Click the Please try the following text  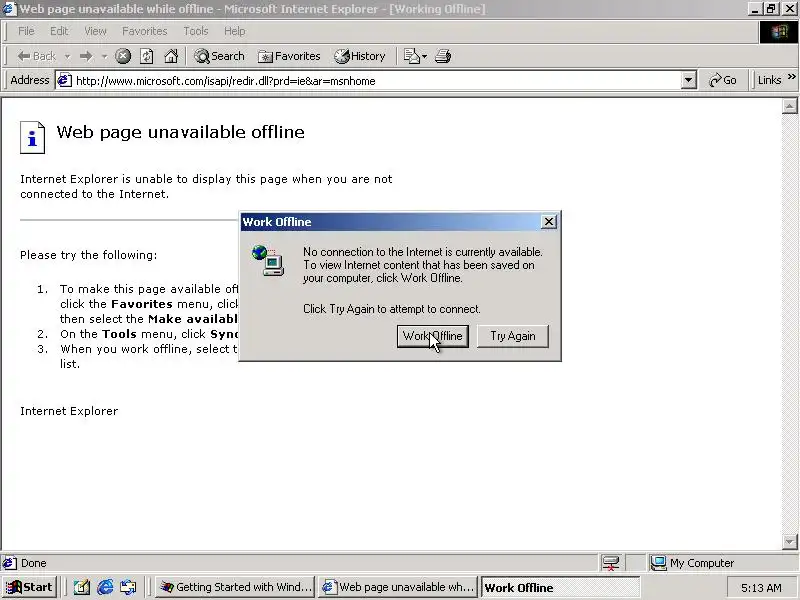click(x=89, y=255)
